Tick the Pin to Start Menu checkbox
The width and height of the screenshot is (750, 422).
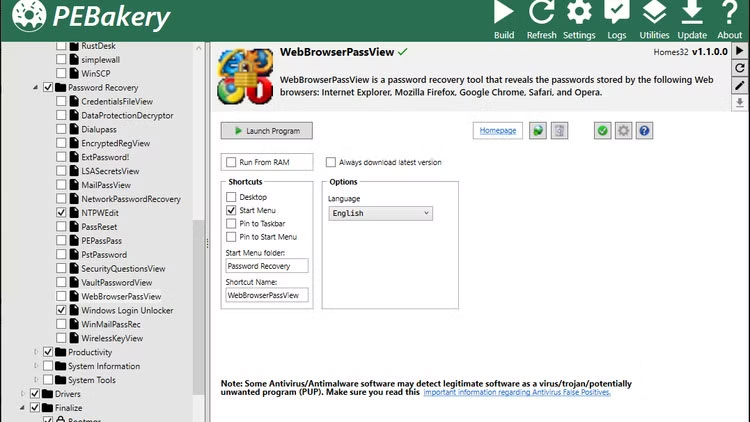click(231, 237)
